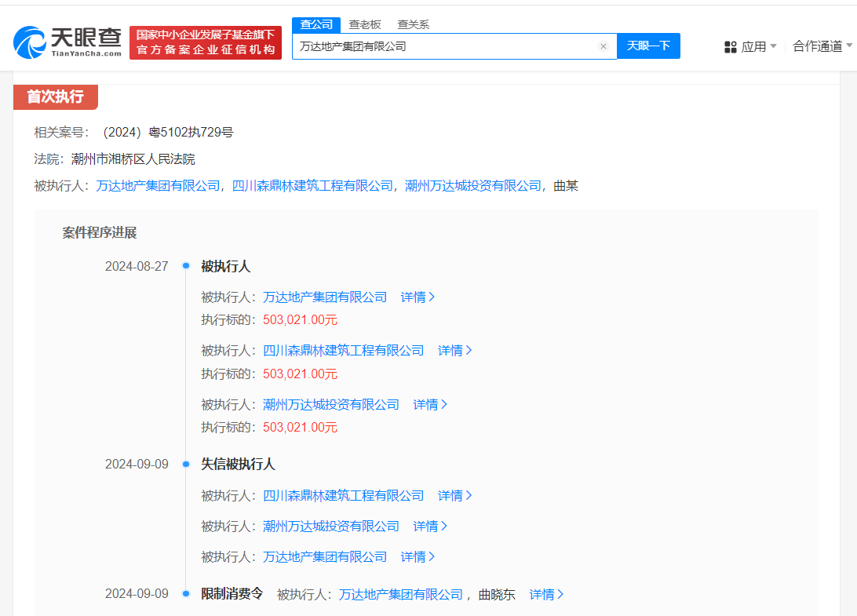This screenshot has width=857, height=616.
Task: Click the timeline dot beside 限制消费令
Action: click(x=185, y=593)
